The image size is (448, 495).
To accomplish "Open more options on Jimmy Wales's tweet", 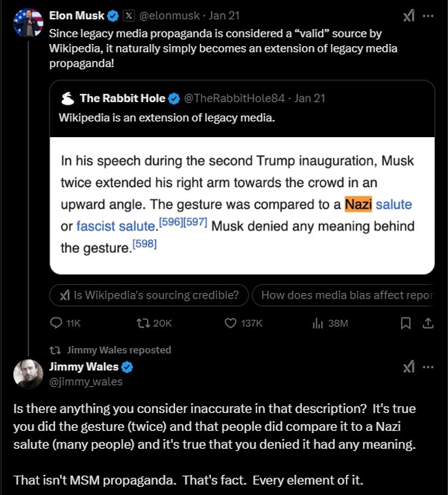I will click(429, 367).
